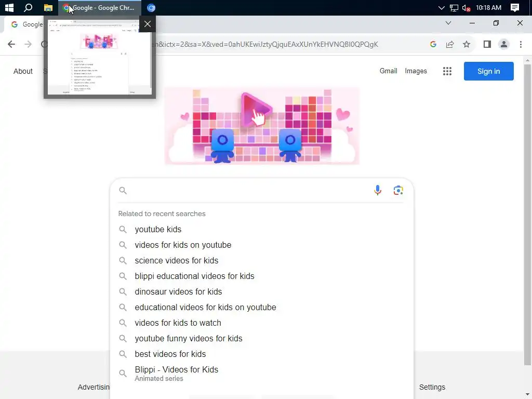Share this page using the share icon
Screen dimensions: 532x399
pyautogui.click(x=450, y=44)
